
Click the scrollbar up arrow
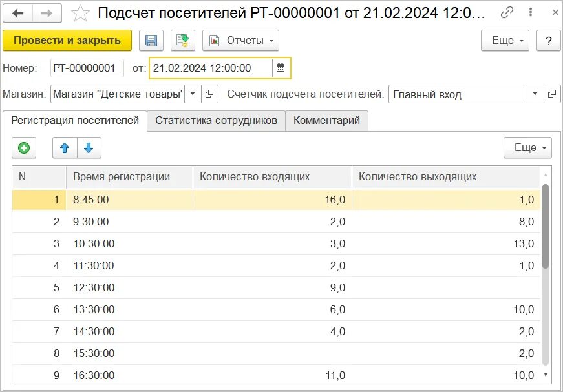[546, 175]
